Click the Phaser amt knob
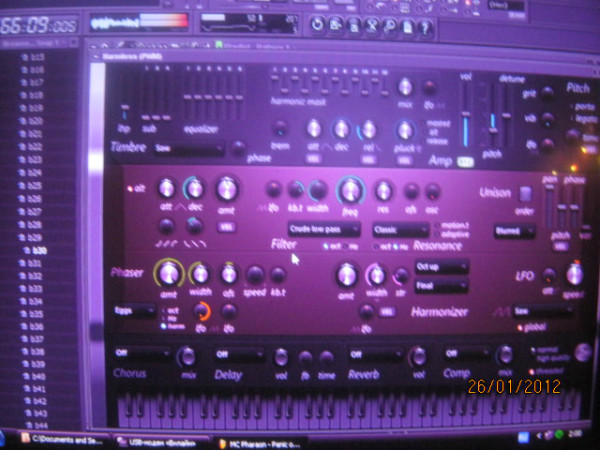The width and height of the screenshot is (600, 450). tap(171, 272)
